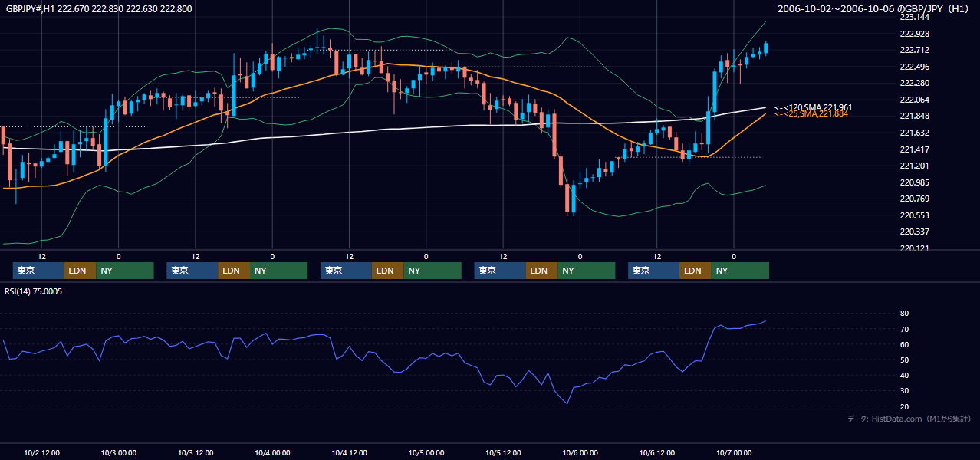Click price axis value 222.712
The height and width of the screenshot is (460, 980).
[914, 50]
